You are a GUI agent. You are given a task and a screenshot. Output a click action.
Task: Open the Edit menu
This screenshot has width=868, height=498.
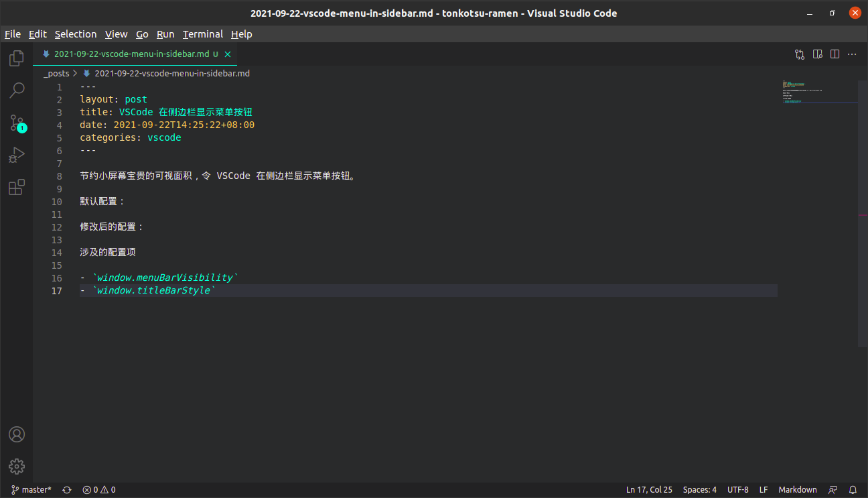[38, 34]
